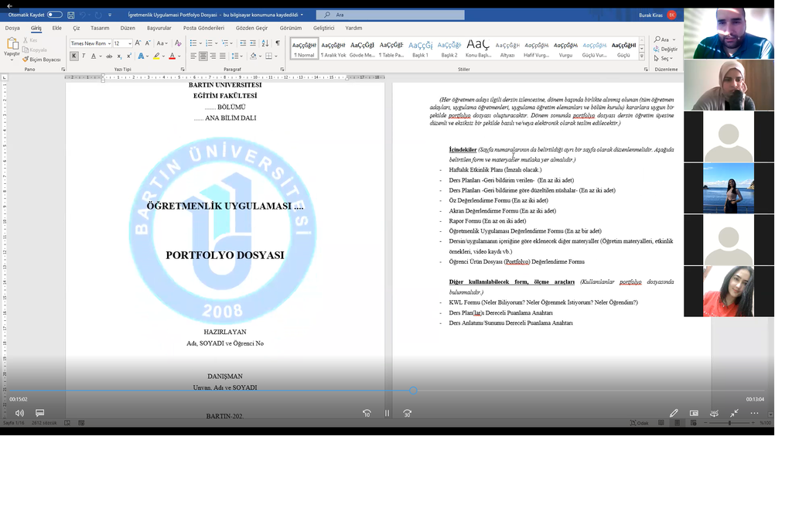Image resolution: width=792 pixels, height=532 pixels.
Task: Click the pencil draw icon in player
Action: point(674,413)
